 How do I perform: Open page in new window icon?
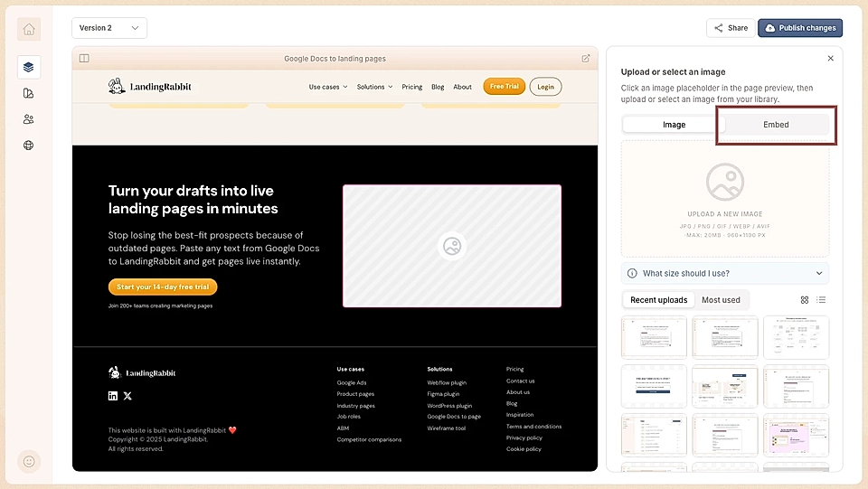tap(586, 59)
